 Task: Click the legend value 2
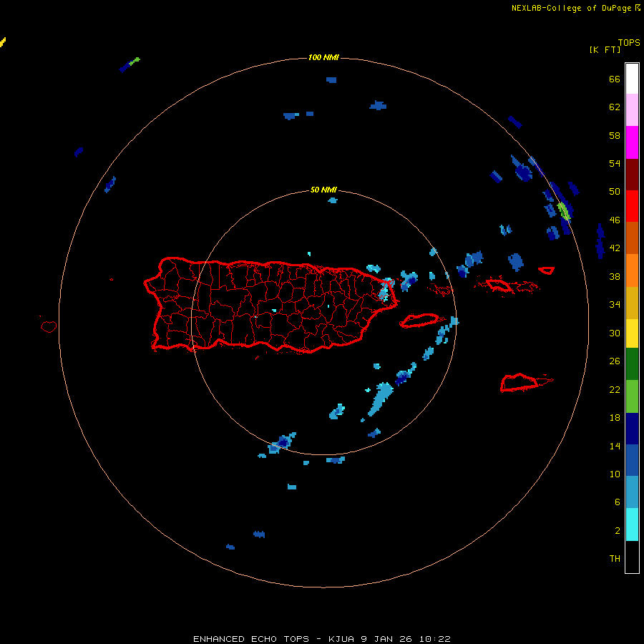point(617,530)
